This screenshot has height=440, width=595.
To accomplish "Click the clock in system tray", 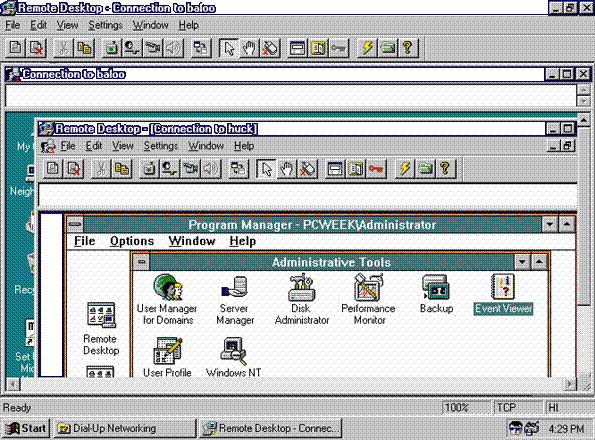I will coord(566,429).
